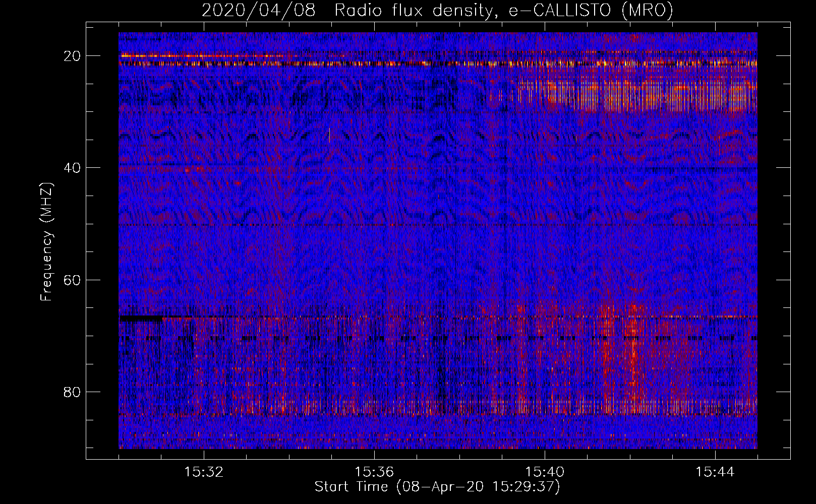Screen dimensions: 816x504
Task: Select the 'Frequency (MHZ)' y-axis label
Action: pos(46,241)
